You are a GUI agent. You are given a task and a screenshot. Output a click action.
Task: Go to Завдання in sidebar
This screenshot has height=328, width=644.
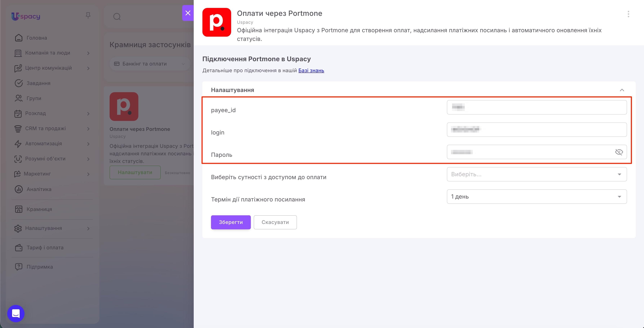(x=39, y=83)
